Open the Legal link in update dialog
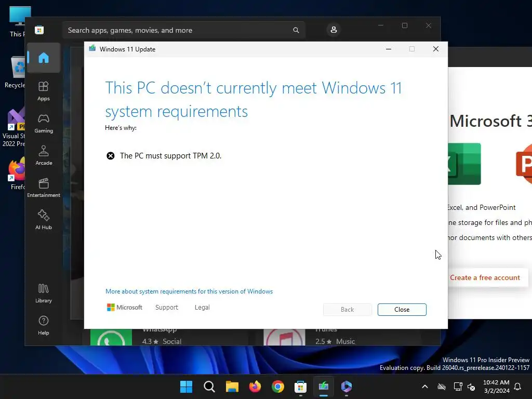This screenshot has width=532, height=399. tap(202, 308)
